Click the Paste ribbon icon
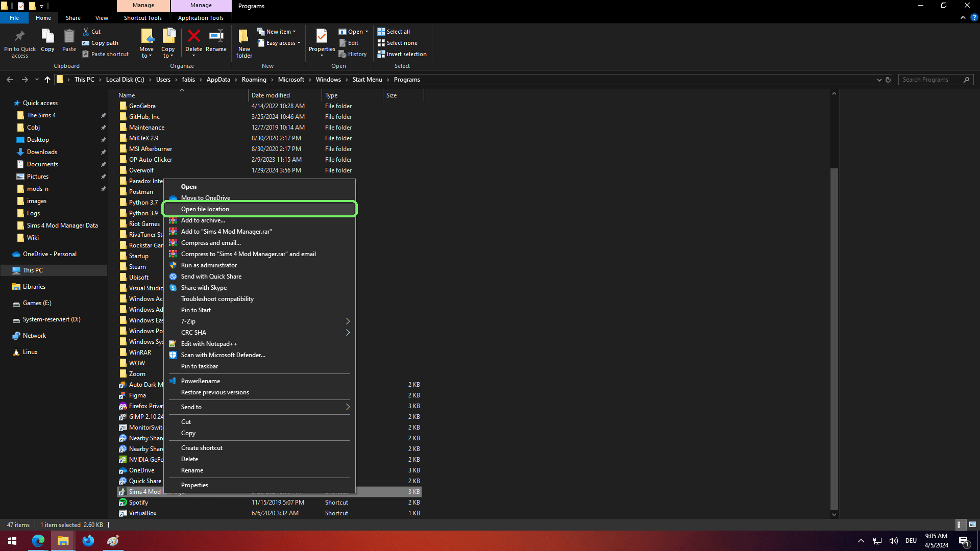Image resolution: width=980 pixels, height=551 pixels. [x=69, y=37]
